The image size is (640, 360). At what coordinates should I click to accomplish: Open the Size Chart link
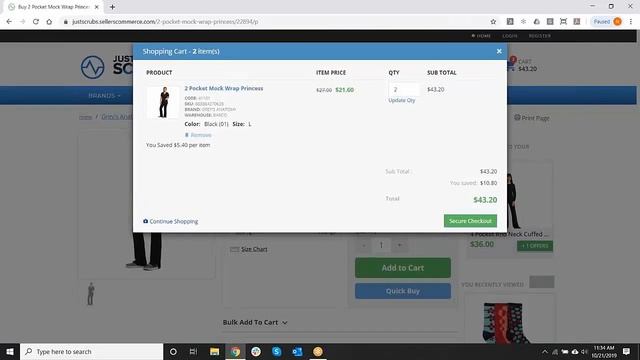coord(249,249)
